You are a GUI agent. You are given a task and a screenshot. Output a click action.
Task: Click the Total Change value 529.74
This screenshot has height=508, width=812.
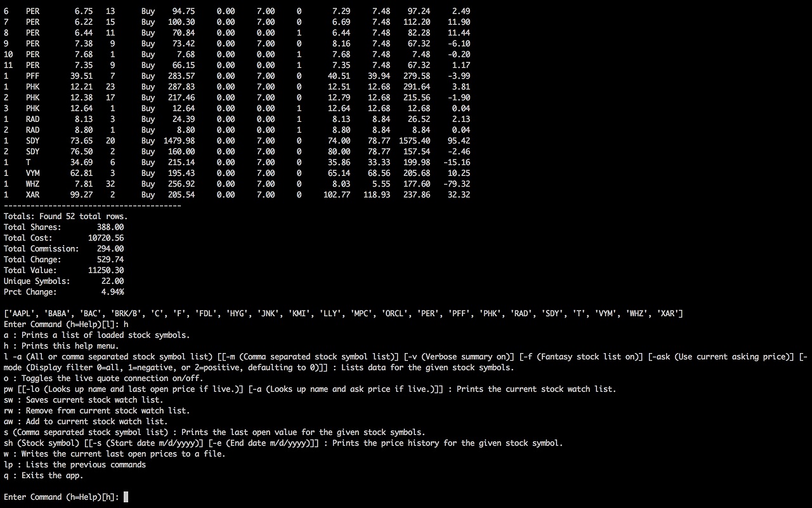[110, 260]
